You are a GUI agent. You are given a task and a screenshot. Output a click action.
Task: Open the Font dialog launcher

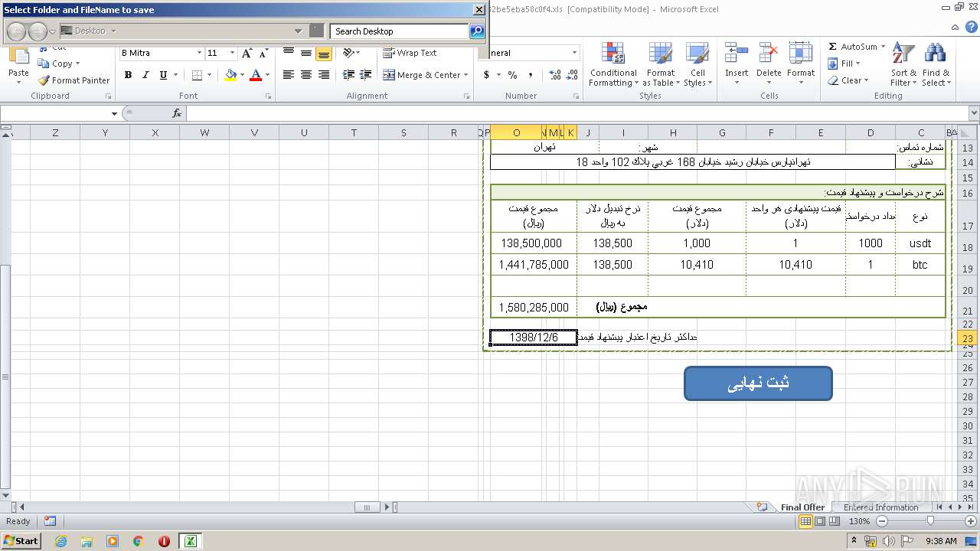pyautogui.click(x=268, y=96)
